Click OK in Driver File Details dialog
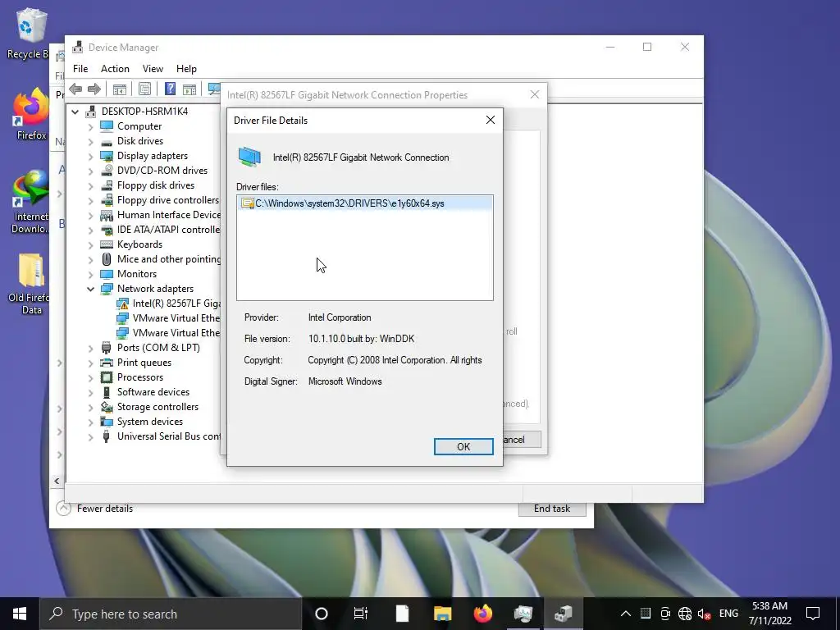The width and height of the screenshot is (840, 630). pyautogui.click(x=463, y=447)
